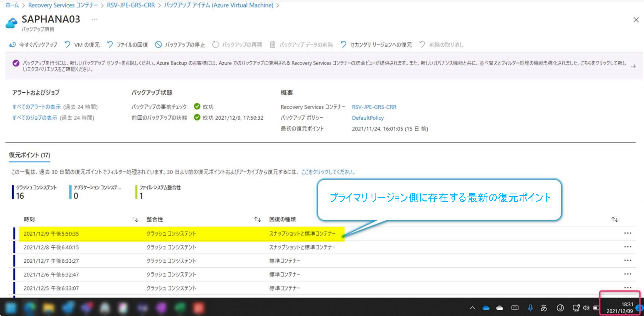644x316 pixels.
Task: Click Windows Start button on taskbar
Action: point(11,308)
